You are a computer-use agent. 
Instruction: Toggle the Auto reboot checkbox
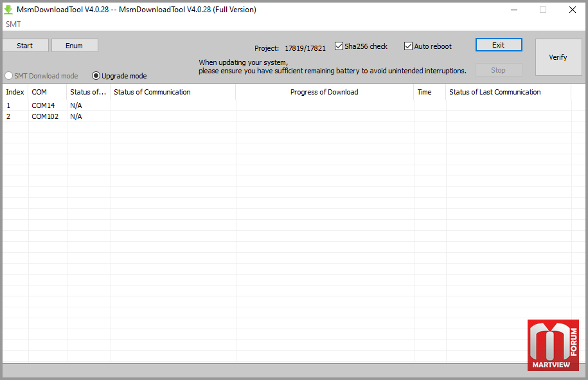408,46
